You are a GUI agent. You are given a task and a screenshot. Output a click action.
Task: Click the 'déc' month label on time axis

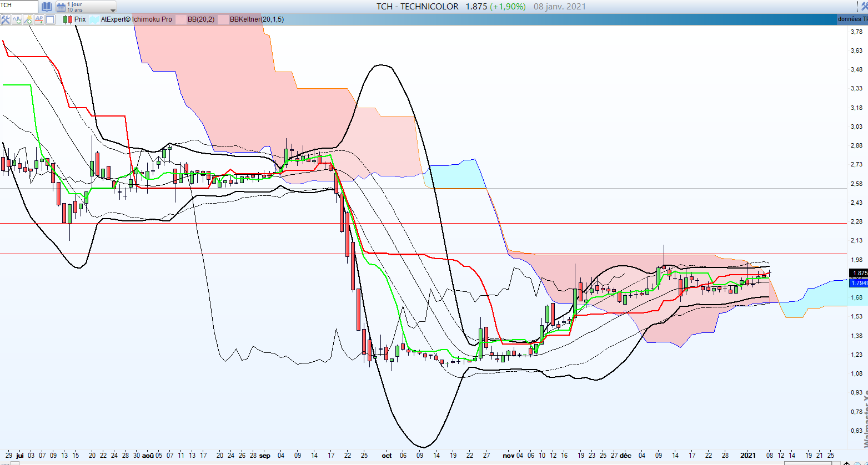[625, 455]
